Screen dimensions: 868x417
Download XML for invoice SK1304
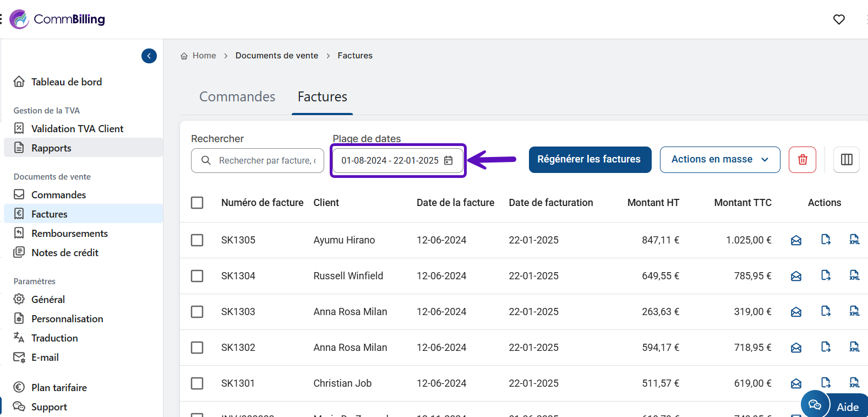click(x=854, y=275)
